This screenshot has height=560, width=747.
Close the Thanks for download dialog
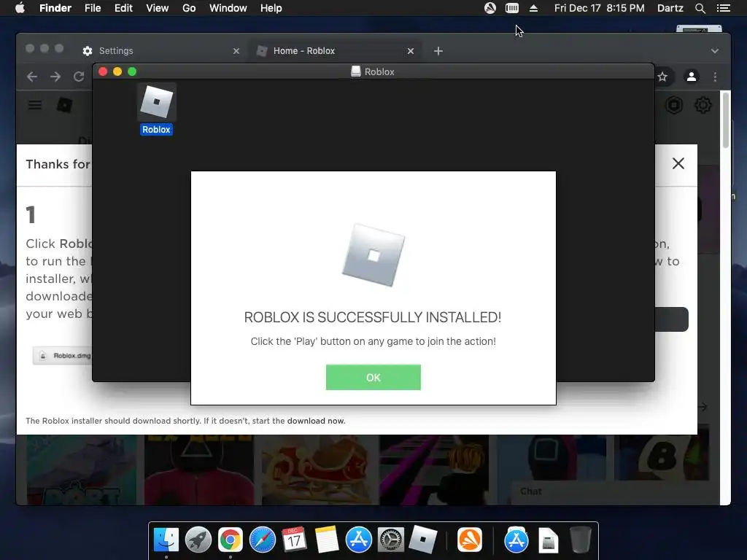coord(678,163)
